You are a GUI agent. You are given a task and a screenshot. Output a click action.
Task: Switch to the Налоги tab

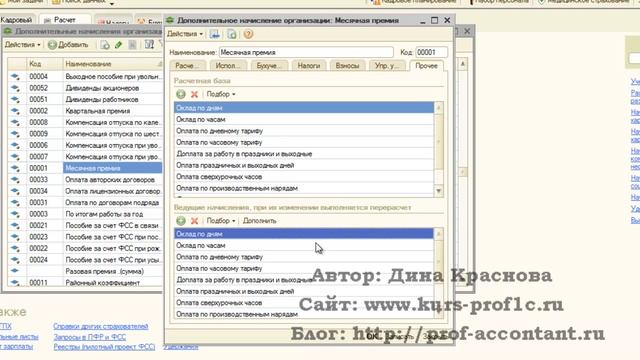pyautogui.click(x=309, y=66)
